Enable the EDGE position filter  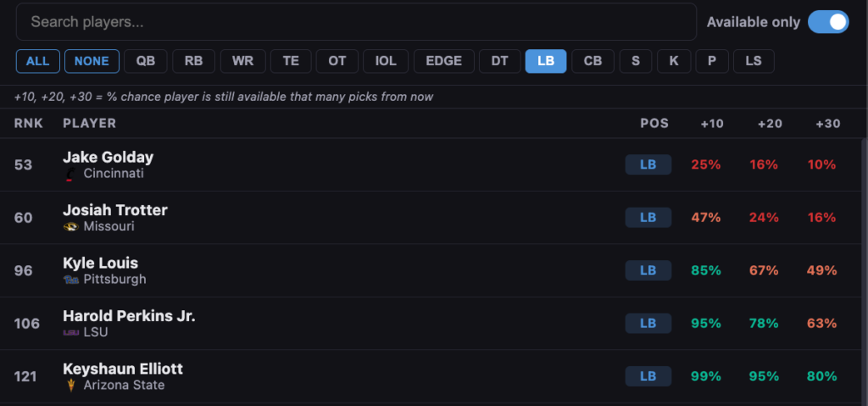443,61
